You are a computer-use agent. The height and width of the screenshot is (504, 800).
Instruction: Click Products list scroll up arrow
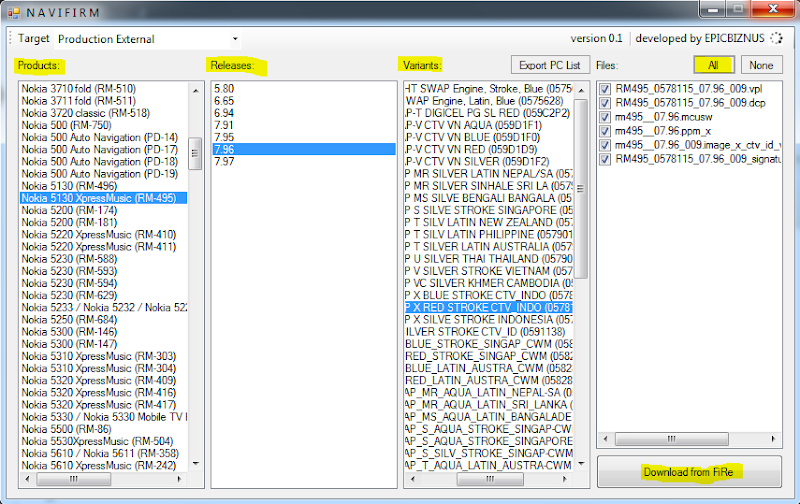click(196, 90)
